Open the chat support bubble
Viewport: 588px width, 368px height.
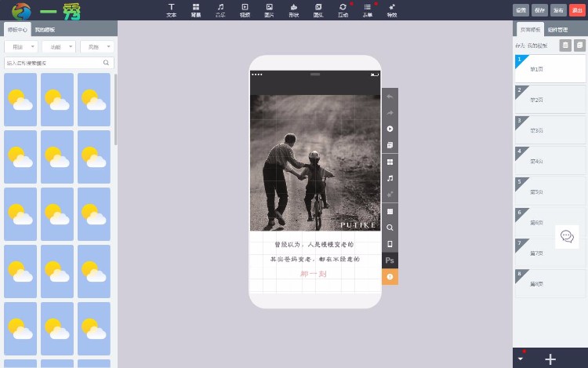tap(567, 237)
